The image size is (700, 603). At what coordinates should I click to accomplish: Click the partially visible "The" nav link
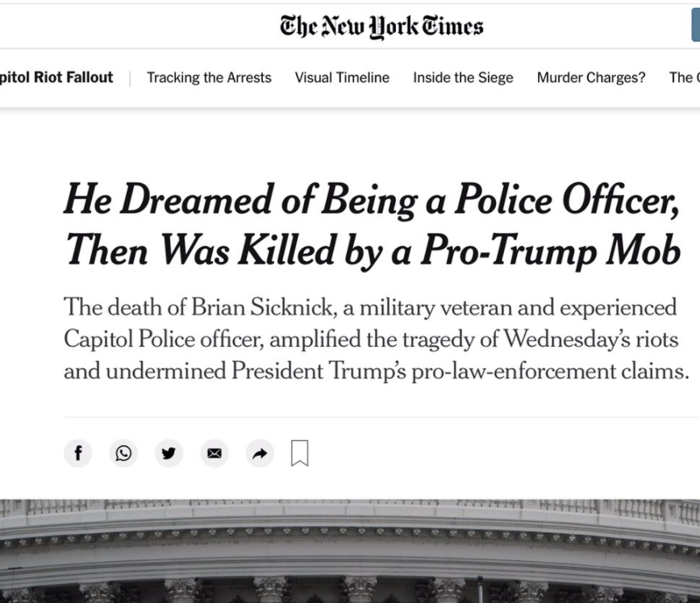685,77
